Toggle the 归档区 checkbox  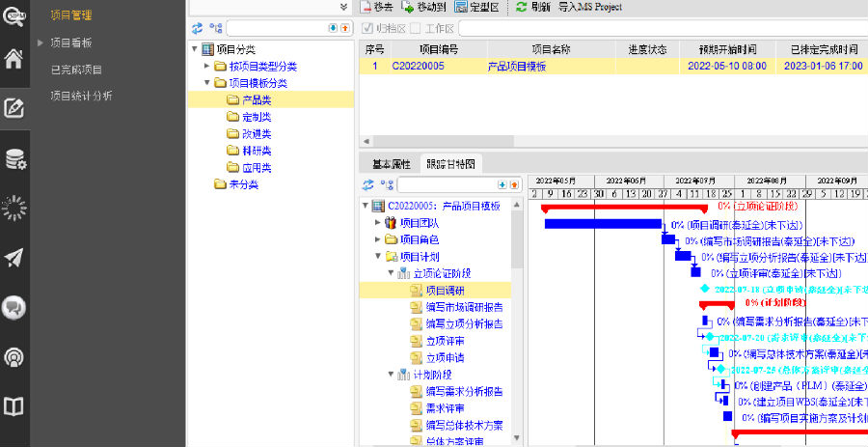click(x=366, y=28)
